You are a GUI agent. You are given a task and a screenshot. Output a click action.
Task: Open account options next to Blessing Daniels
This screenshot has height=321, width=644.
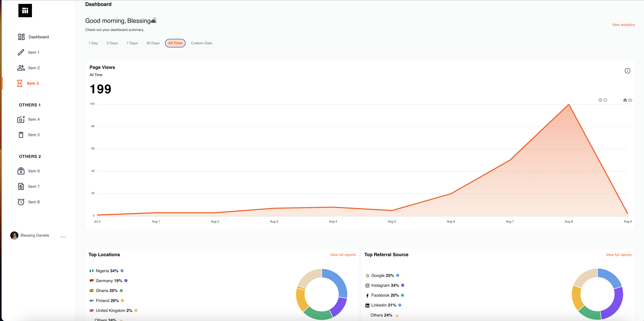pyautogui.click(x=63, y=237)
